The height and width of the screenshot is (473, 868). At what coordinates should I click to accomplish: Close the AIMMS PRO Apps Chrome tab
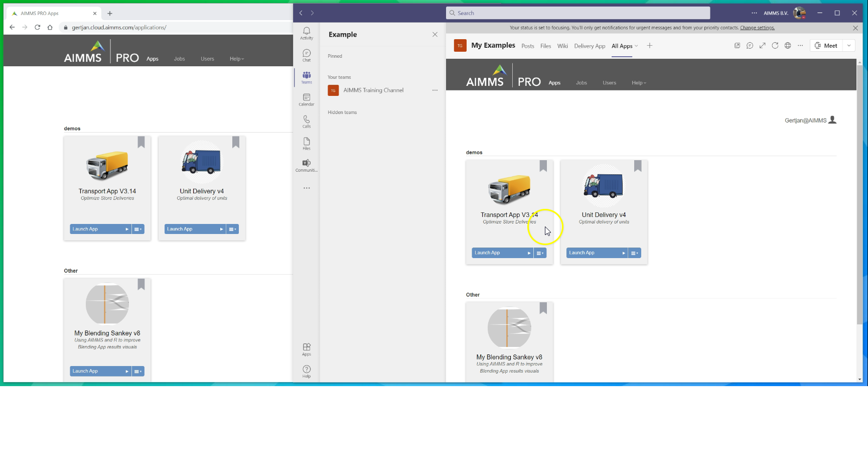[x=95, y=14]
